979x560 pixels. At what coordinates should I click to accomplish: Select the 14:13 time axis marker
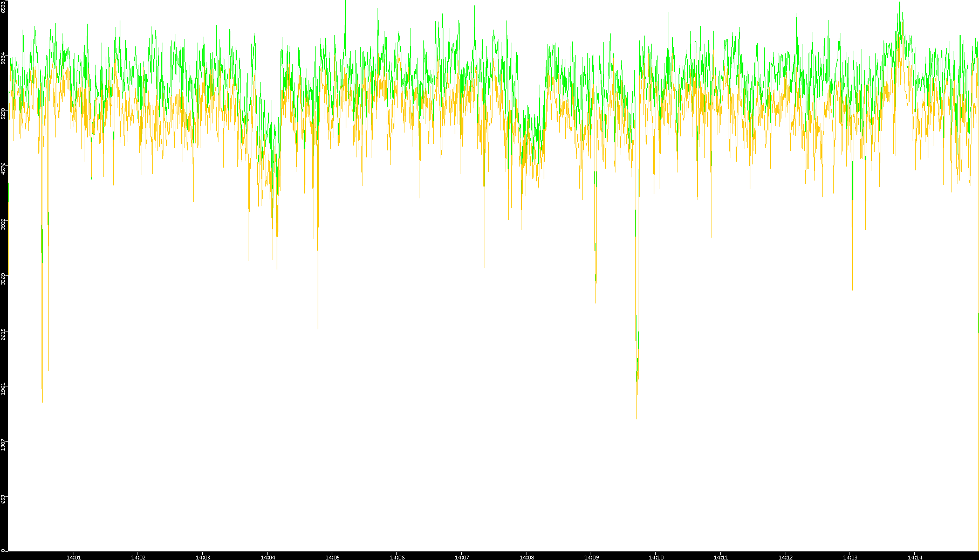[850, 557]
